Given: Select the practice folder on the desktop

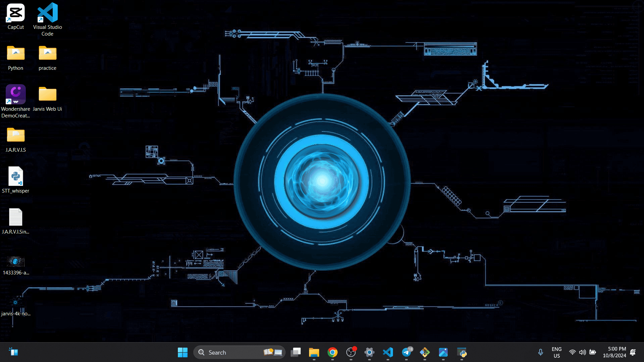Looking at the screenshot, I should coord(47,58).
